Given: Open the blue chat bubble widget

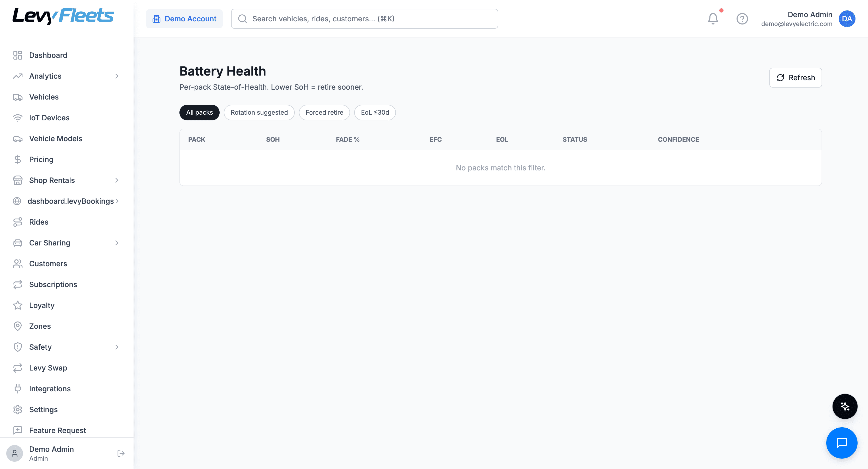Looking at the screenshot, I should click(x=842, y=443).
